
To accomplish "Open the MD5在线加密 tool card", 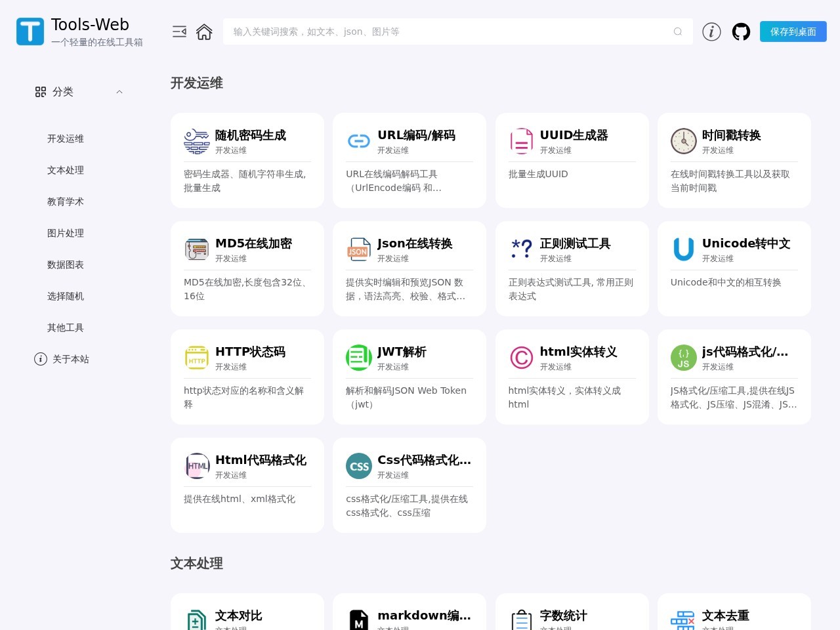I will [247, 268].
